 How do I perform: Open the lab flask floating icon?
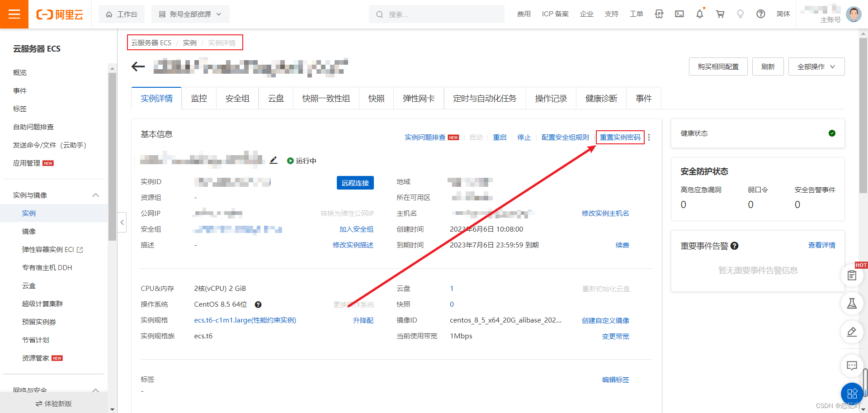pos(852,304)
